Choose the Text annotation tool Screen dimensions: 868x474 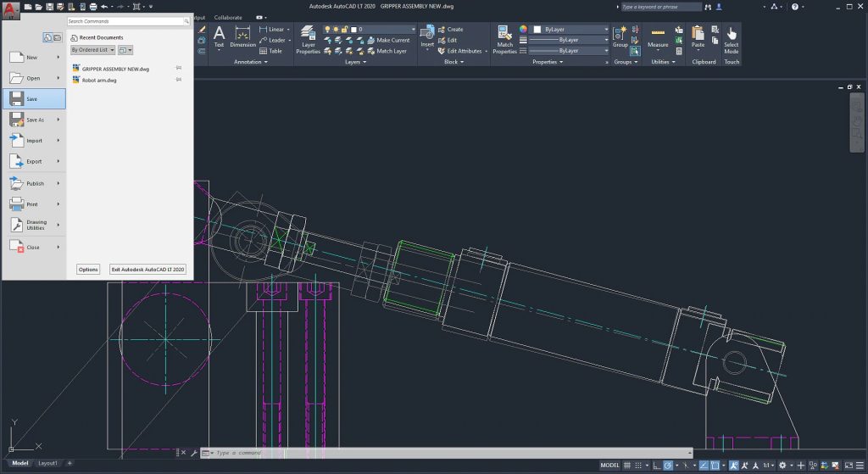click(220, 33)
